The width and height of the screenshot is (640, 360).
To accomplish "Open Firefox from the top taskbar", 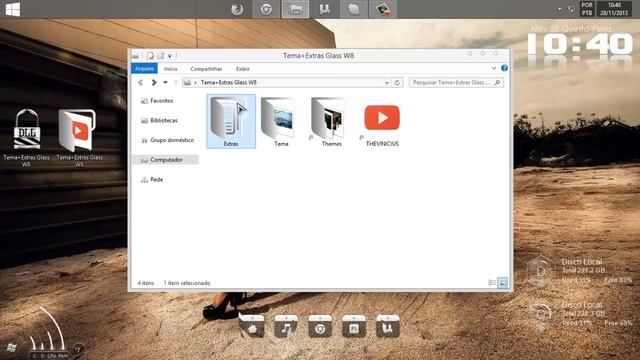I will tap(237, 9).
